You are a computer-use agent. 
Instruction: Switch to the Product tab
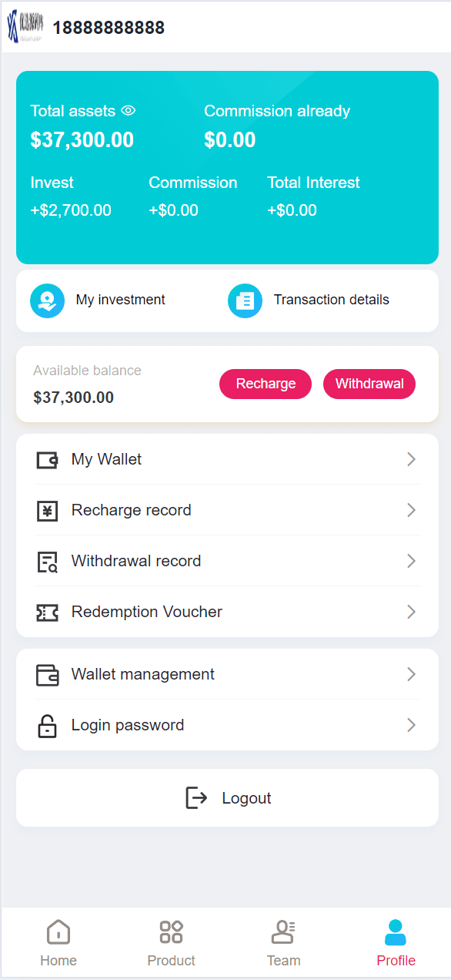click(x=171, y=944)
